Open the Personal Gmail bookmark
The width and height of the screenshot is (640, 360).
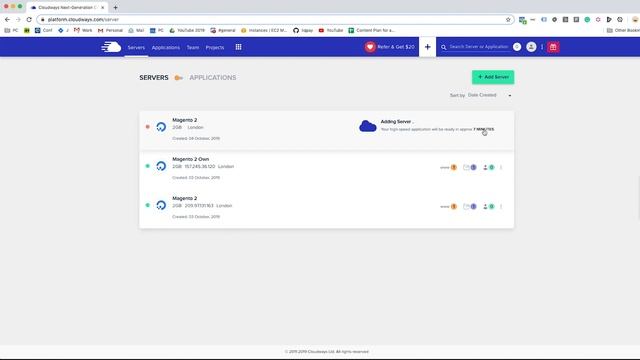pyautogui.click(x=110, y=30)
